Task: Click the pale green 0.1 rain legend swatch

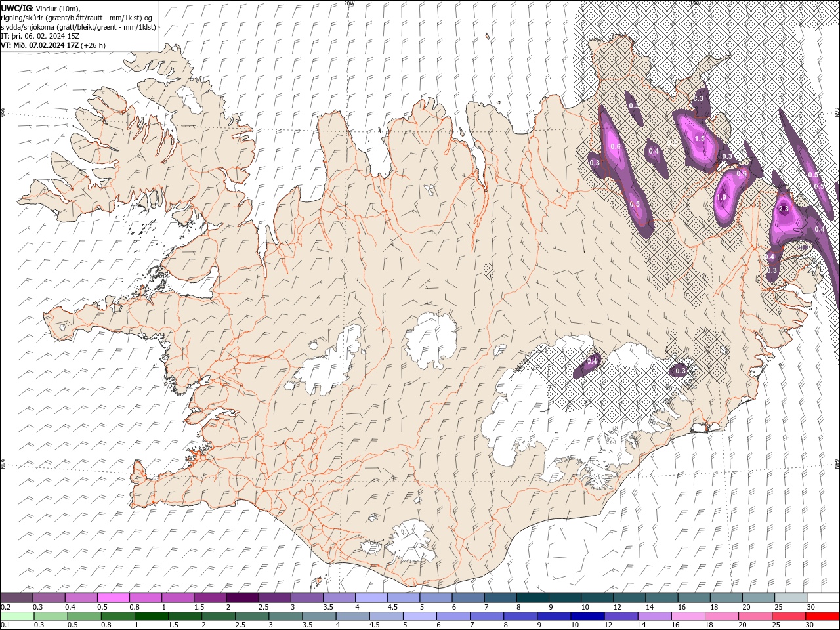Action: (x=16, y=616)
